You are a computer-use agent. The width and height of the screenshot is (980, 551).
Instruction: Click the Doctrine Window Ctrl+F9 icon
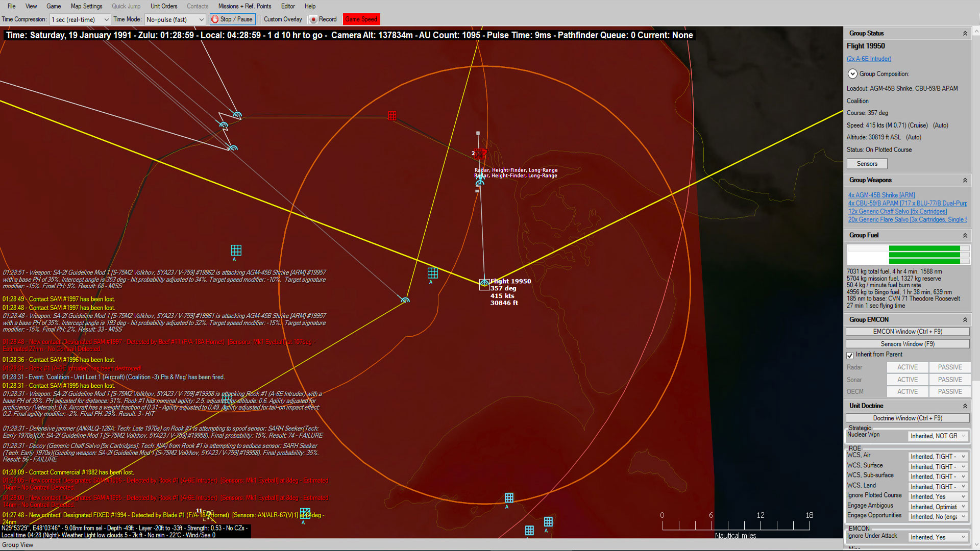click(x=908, y=418)
